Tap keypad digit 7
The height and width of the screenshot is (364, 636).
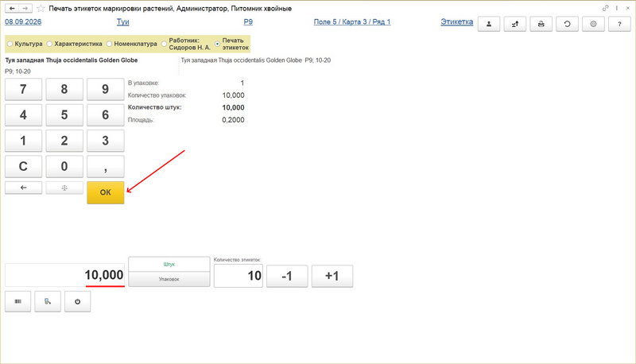tap(24, 89)
